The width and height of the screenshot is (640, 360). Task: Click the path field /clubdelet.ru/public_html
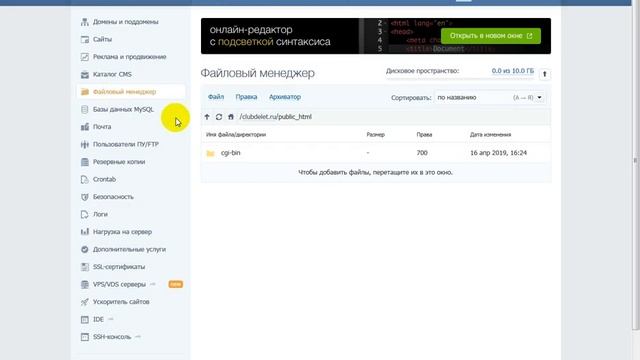click(x=276, y=117)
